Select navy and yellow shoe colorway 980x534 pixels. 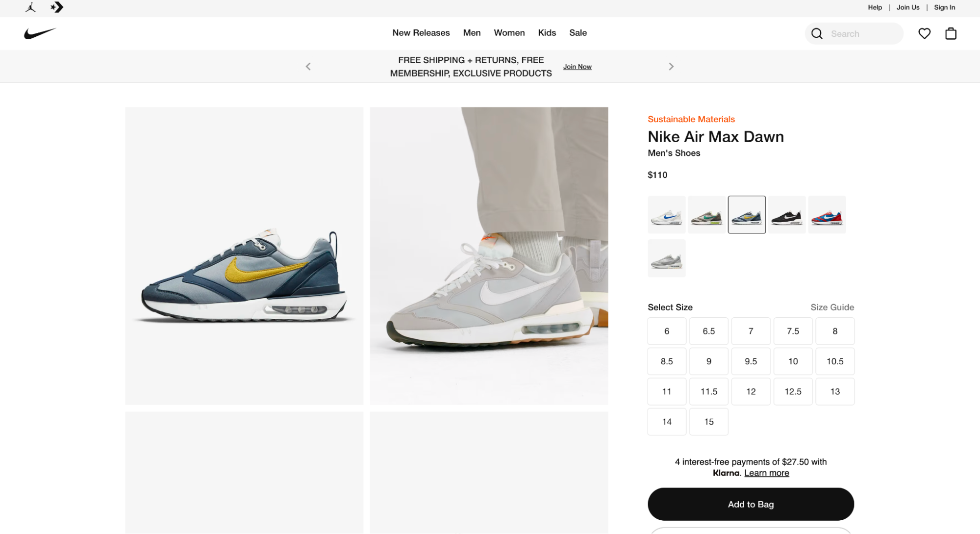coord(747,215)
